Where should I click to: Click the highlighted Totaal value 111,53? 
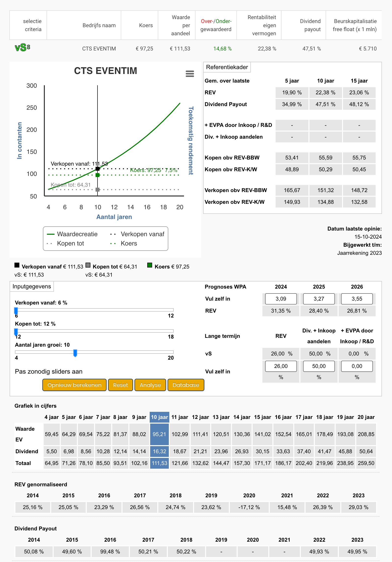tap(159, 463)
